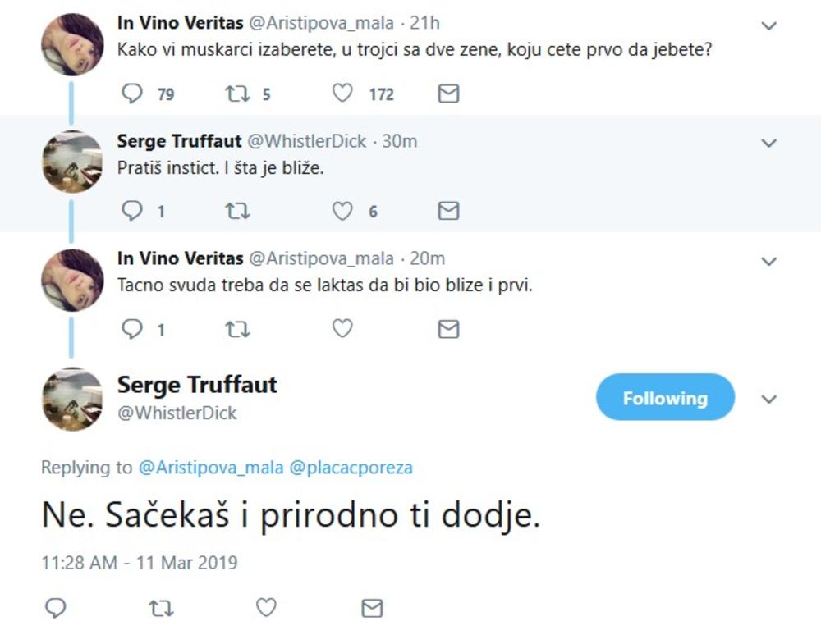The image size is (821, 644).
Task: Send first tweet via direct message envelope
Action: pyautogui.click(x=448, y=94)
